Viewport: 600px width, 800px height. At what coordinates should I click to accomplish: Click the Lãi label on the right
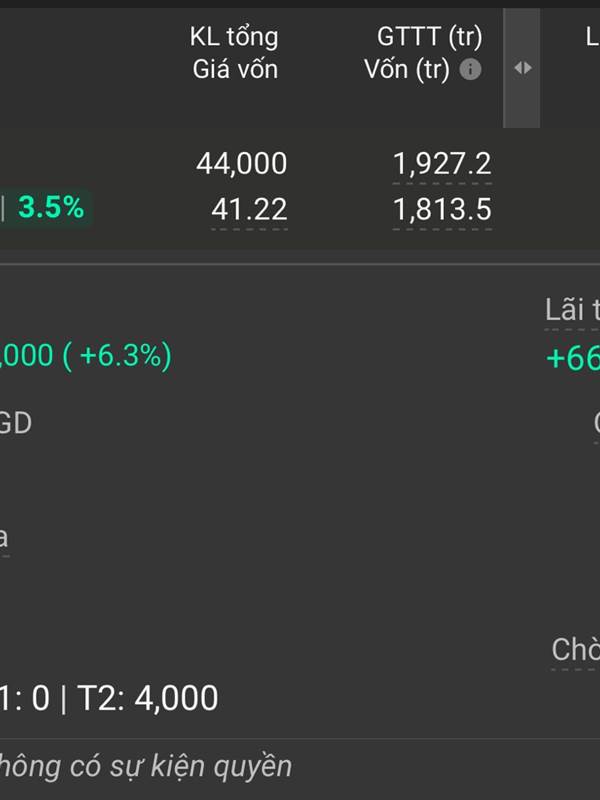pyautogui.click(x=572, y=310)
